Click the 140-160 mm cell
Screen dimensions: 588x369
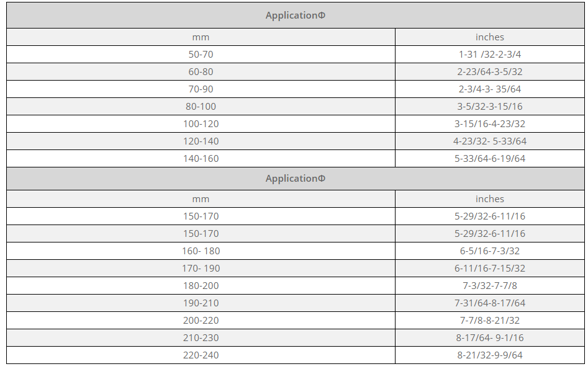201,159
